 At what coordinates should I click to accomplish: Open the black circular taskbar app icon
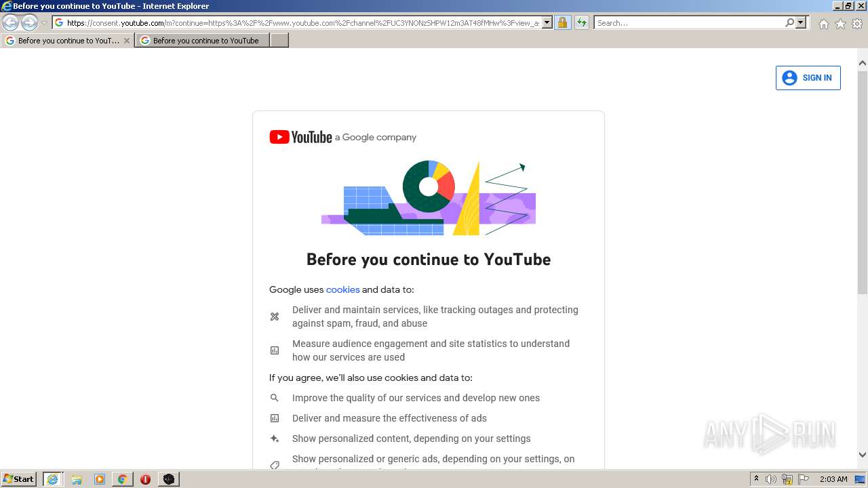[168, 479]
